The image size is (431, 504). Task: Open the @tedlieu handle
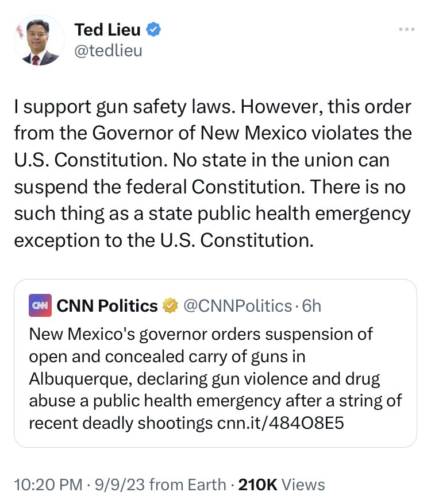point(108,51)
